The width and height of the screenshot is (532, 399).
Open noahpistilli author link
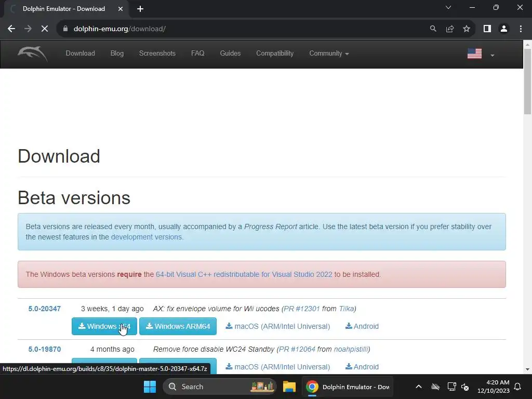351,349
